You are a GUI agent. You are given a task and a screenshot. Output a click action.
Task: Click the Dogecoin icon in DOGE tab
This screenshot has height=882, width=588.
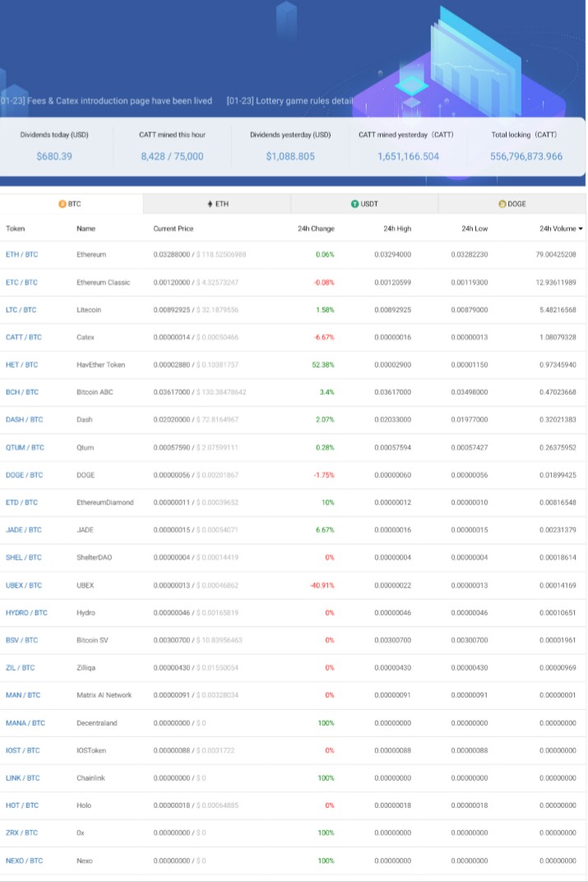pos(502,203)
